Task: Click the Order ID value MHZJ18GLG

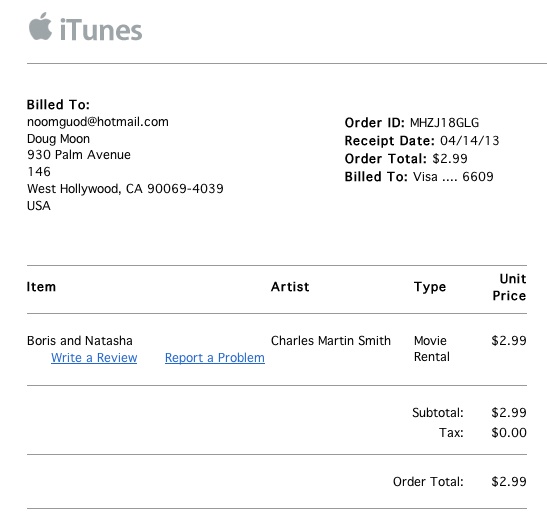Action: point(444,123)
